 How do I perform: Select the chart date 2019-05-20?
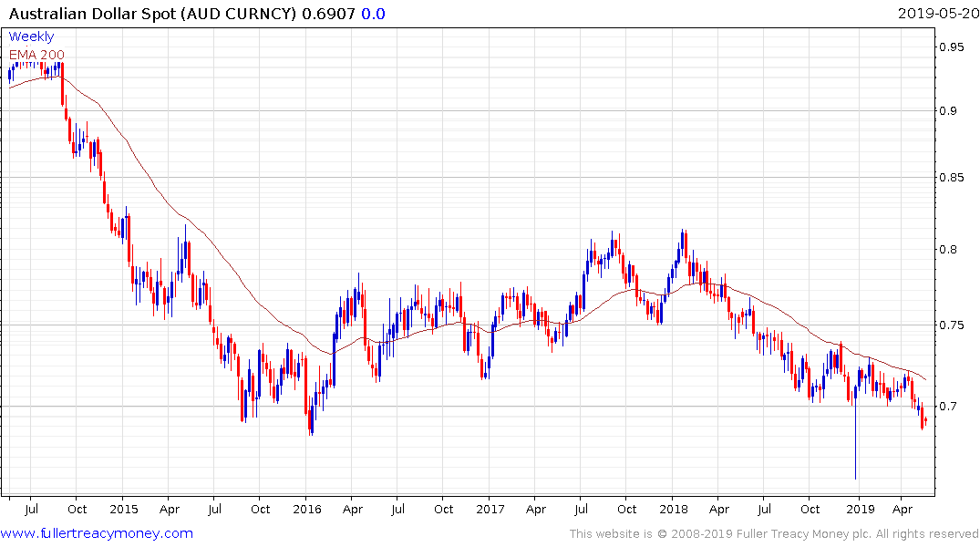click(938, 13)
